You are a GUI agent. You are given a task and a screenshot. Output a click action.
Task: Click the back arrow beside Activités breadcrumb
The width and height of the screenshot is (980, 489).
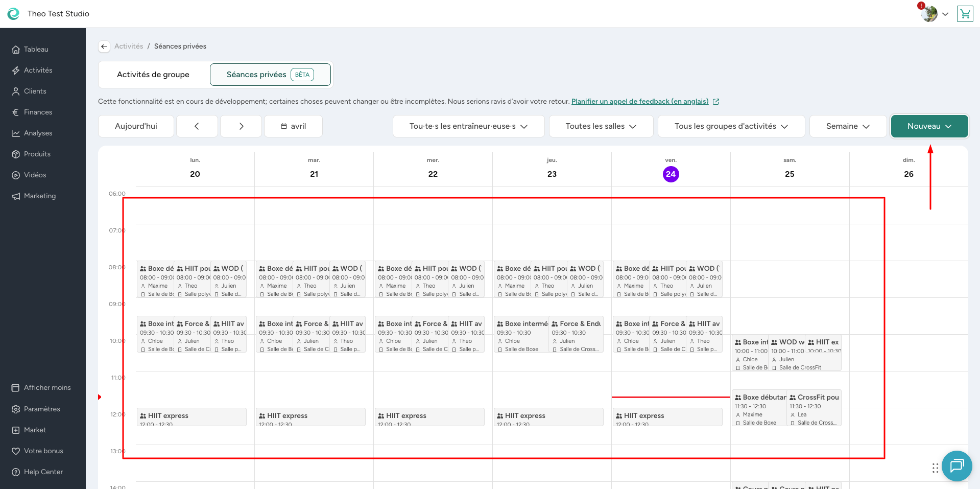coord(104,46)
